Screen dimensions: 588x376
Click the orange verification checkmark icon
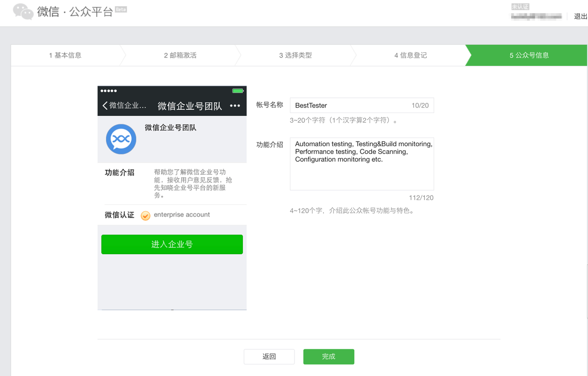coord(146,216)
